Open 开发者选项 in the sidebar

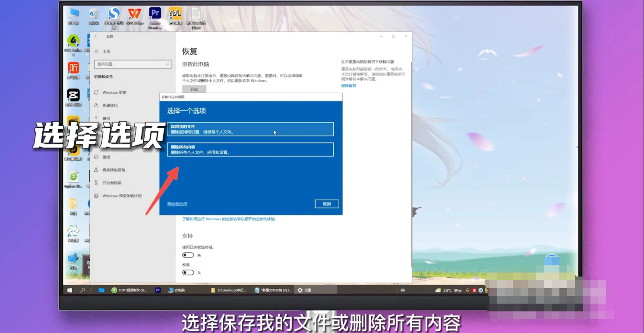coord(112,183)
